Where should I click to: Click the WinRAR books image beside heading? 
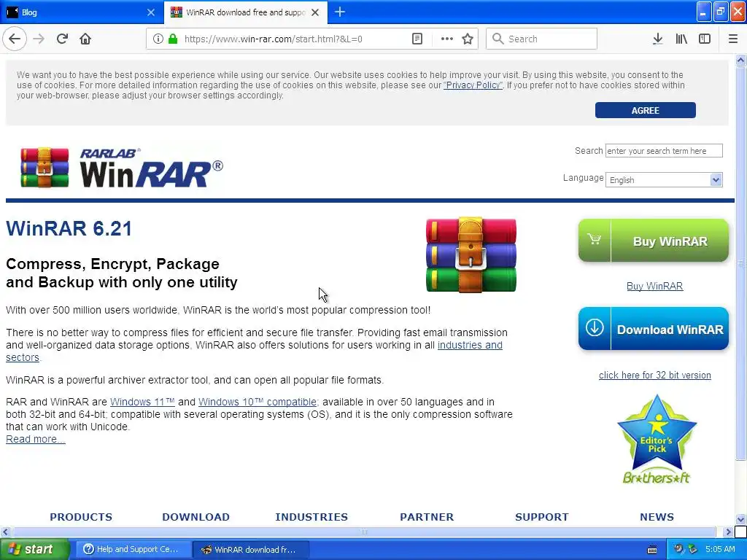471,254
